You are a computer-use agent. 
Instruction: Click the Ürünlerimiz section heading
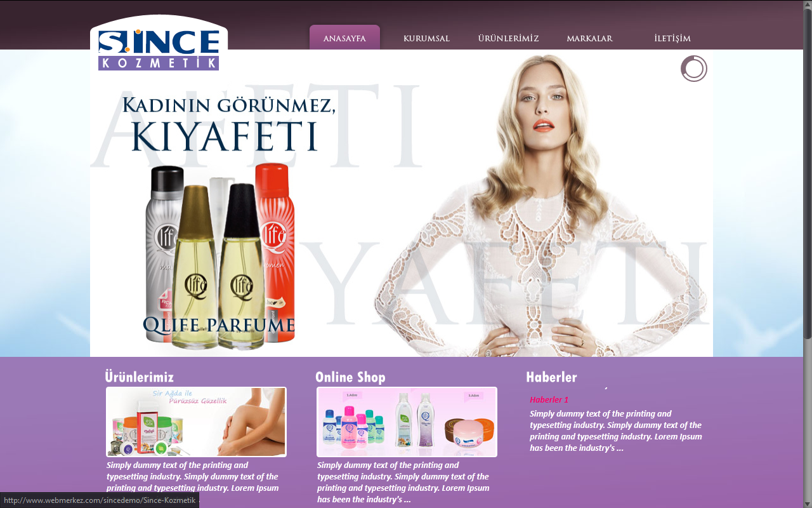(x=140, y=377)
